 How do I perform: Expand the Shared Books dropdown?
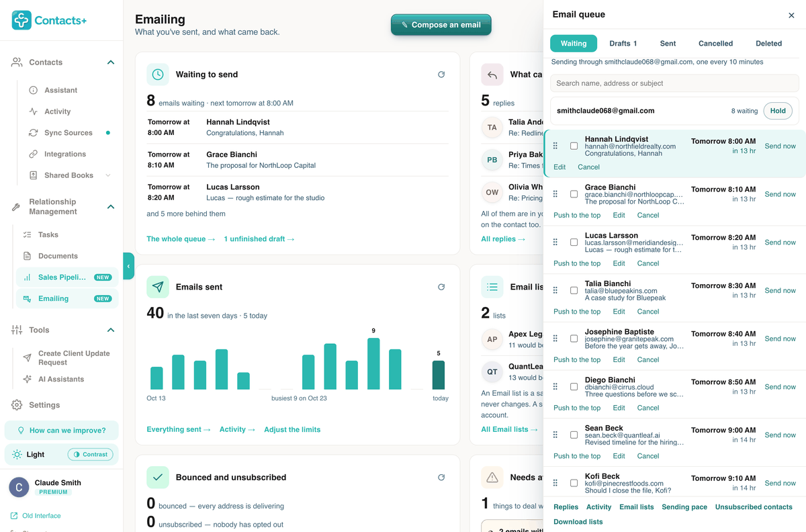[108, 175]
